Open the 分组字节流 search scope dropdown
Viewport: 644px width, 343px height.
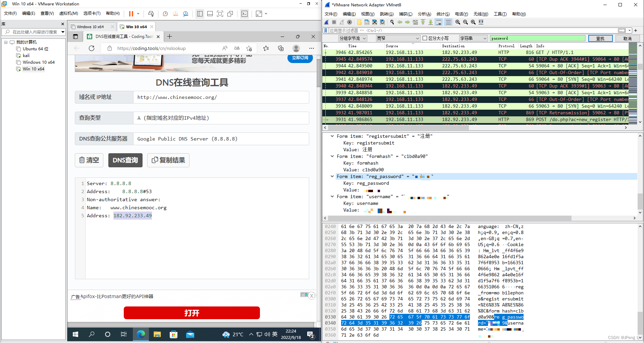(353, 38)
